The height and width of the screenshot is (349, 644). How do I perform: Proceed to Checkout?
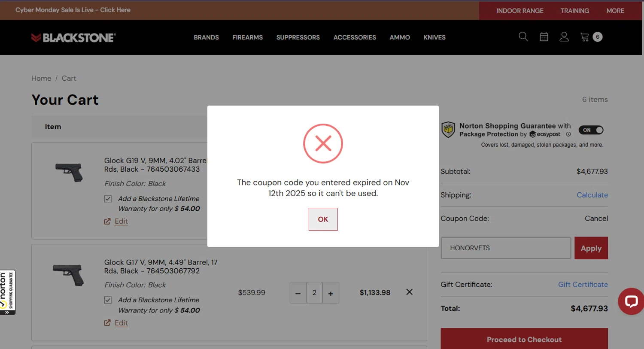pyautogui.click(x=524, y=339)
